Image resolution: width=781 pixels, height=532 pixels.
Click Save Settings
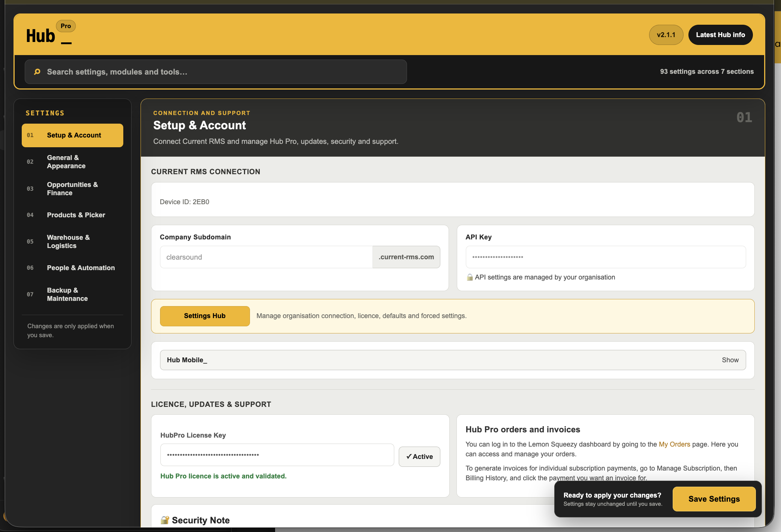point(714,499)
